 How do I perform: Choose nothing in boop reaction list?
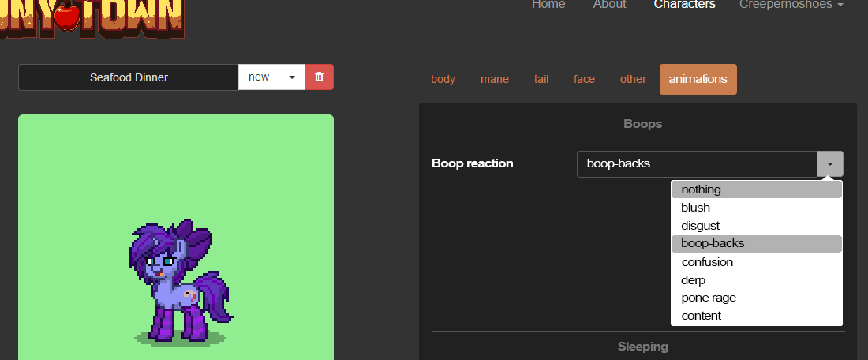[x=757, y=189]
